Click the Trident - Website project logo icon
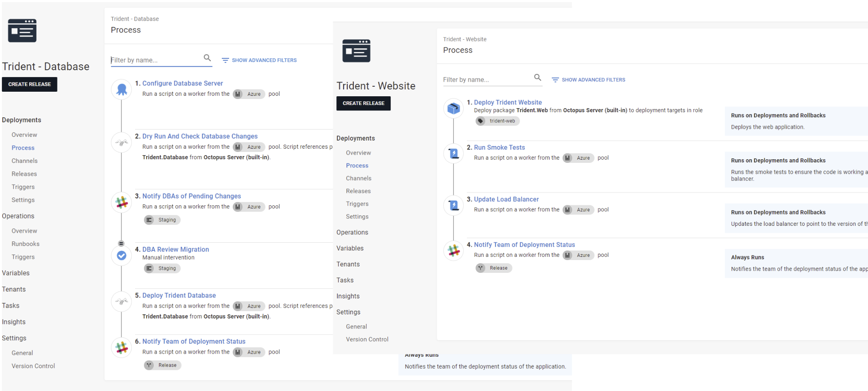 [x=356, y=51]
